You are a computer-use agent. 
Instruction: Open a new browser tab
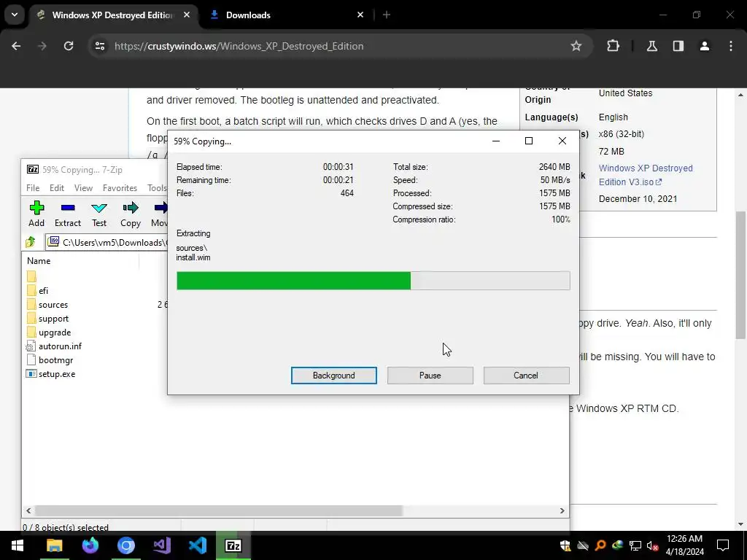pyautogui.click(x=387, y=15)
